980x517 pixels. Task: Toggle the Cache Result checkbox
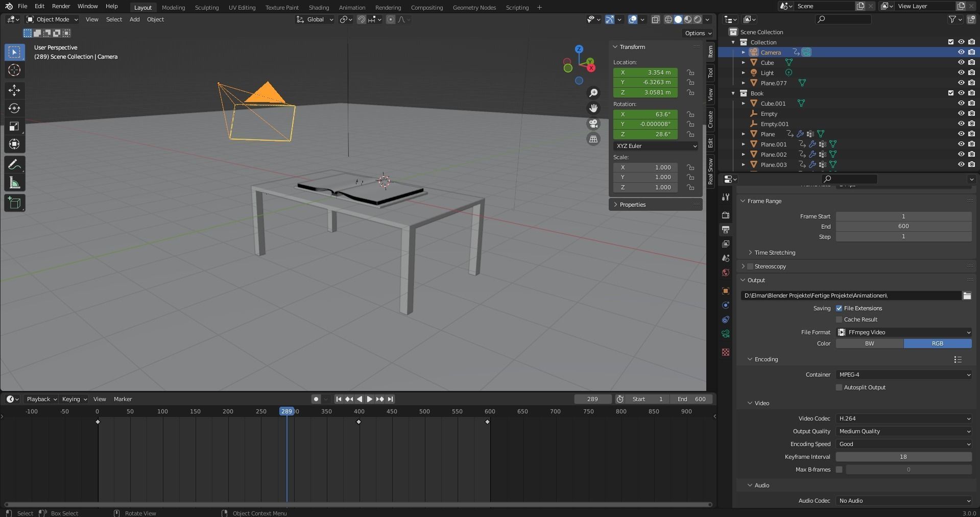pos(839,319)
